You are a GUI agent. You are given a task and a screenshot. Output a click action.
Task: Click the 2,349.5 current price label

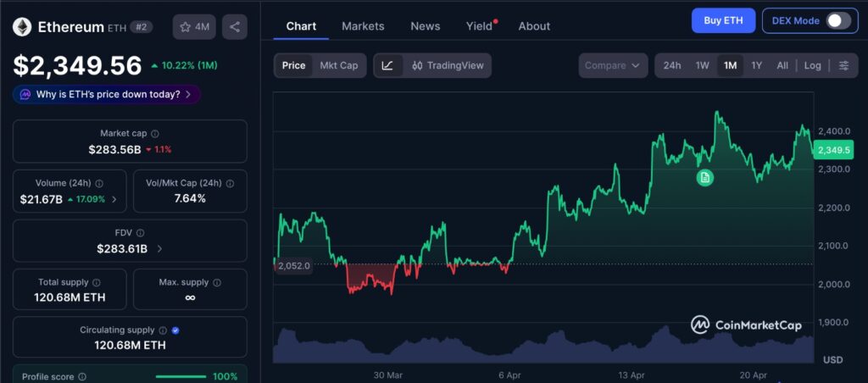pos(834,150)
